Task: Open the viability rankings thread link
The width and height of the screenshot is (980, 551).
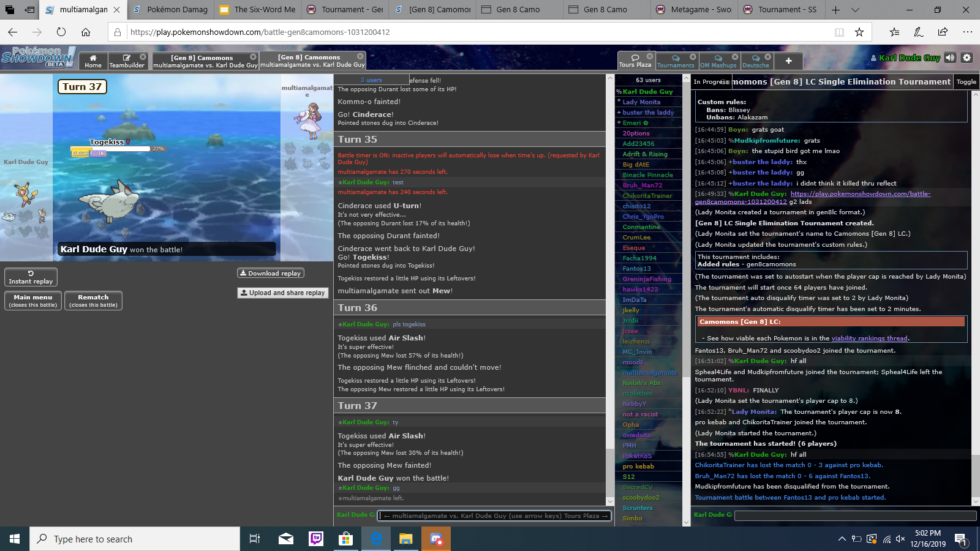Action: pyautogui.click(x=869, y=338)
